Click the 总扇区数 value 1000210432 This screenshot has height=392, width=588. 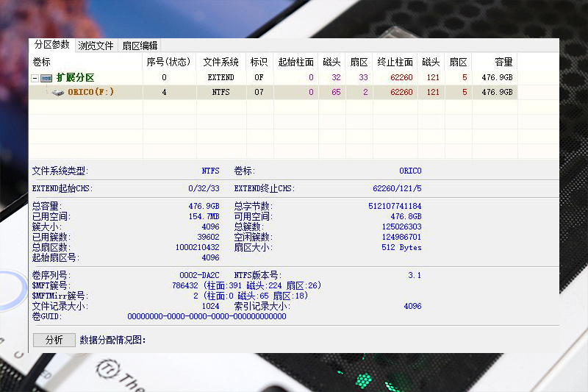pyautogui.click(x=197, y=247)
